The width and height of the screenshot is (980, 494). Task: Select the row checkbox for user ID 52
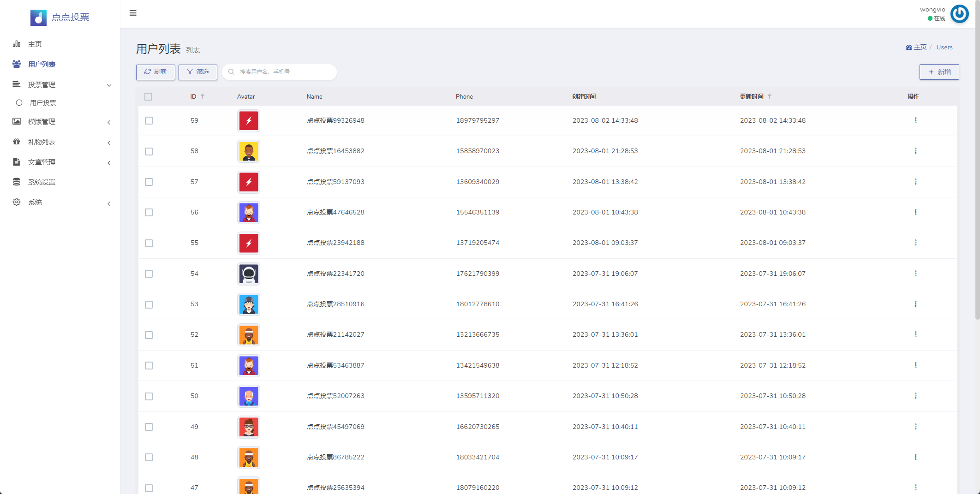point(149,335)
